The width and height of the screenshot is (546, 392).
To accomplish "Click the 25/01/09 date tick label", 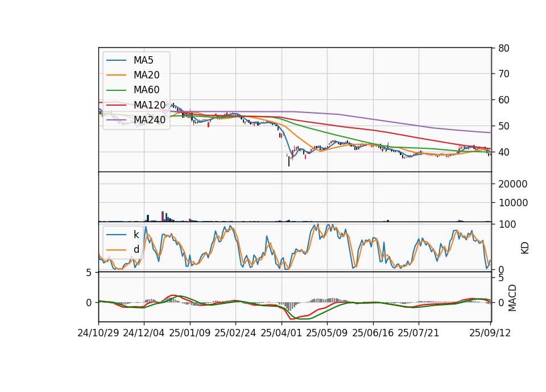I will [190, 333].
